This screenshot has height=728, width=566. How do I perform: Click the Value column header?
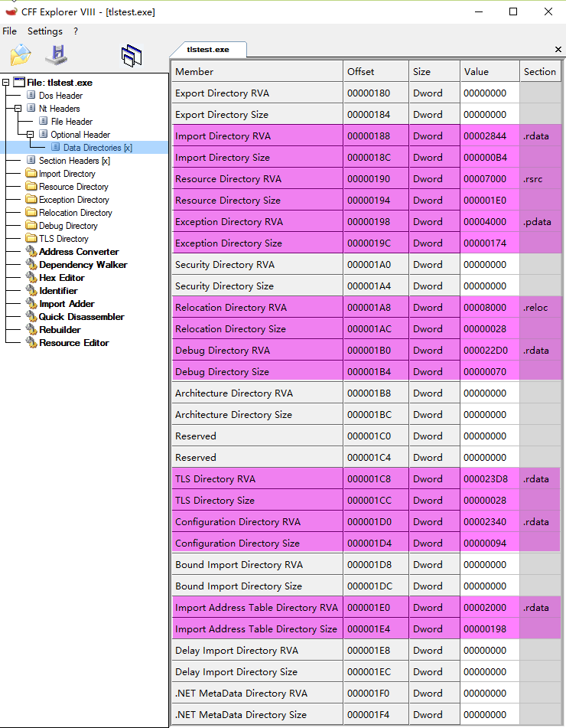[490, 71]
